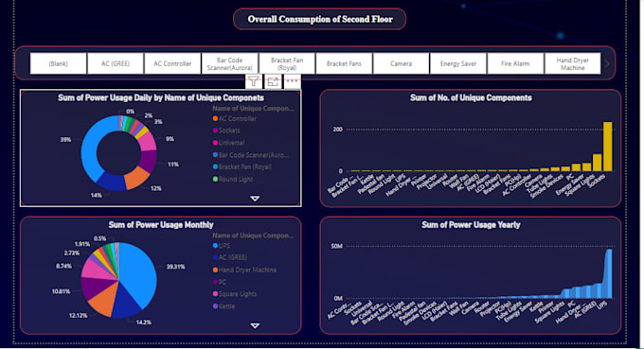The image size is (644, 349).
Task: Click the AC (GREE) legend entry in the monthly chart
Action: point(230,257)
